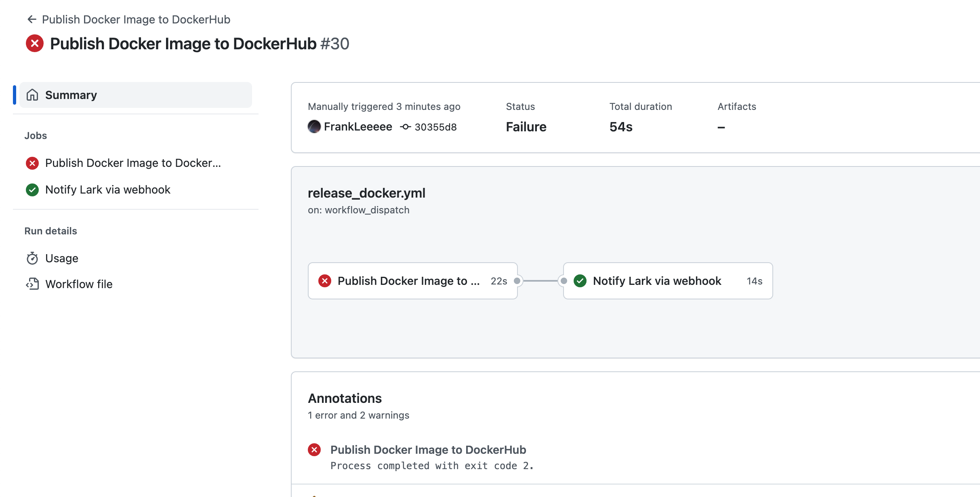Select the Summary tab in sidebar
Image resolution: width=980 pixels, height=497 pixels.
136,95
